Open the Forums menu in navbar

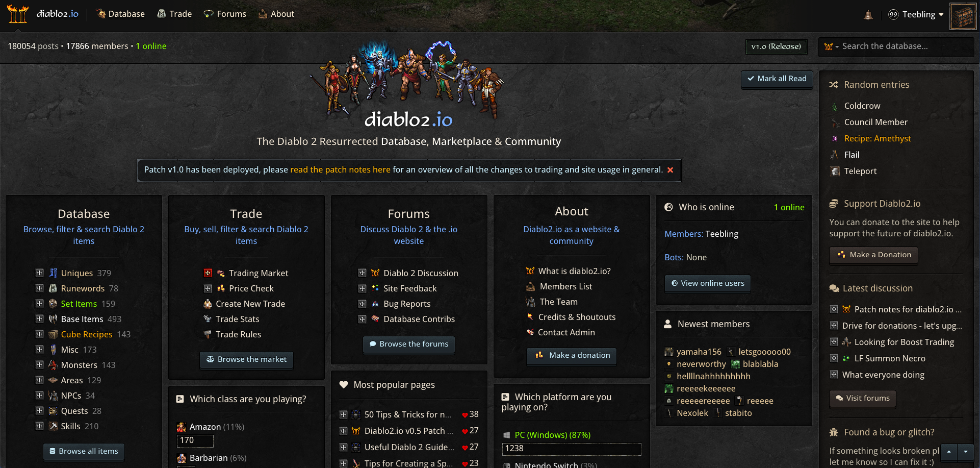[225, 14]
